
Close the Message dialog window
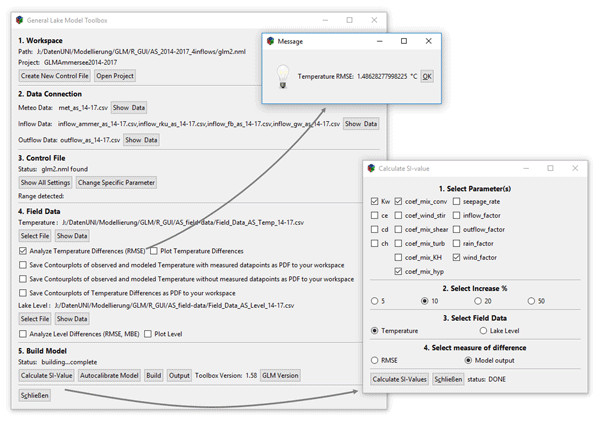point(430,41)
